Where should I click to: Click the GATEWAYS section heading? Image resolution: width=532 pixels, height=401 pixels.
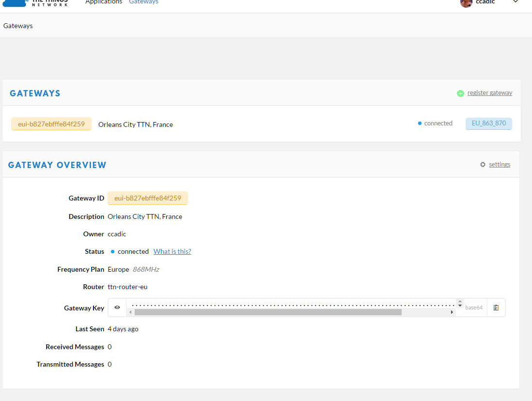click(x=35, y=93)
